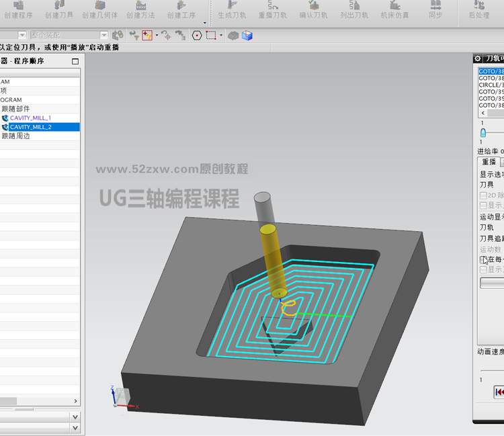Image resolution: width=504 pixels, height=436 pixels.
Task: Click the reset filter arrow-funnel icon
Action: tap(134, 35)
